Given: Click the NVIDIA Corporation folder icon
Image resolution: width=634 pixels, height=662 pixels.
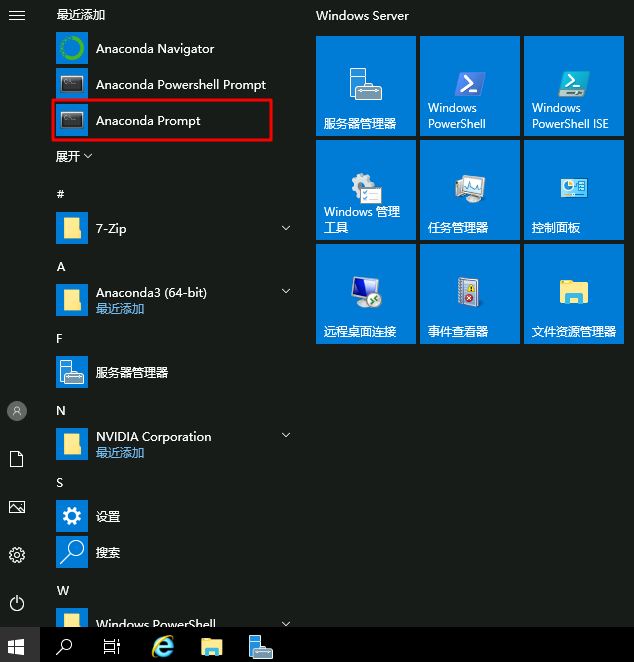Looking at the screenshot, I should [x=72, y=444].
